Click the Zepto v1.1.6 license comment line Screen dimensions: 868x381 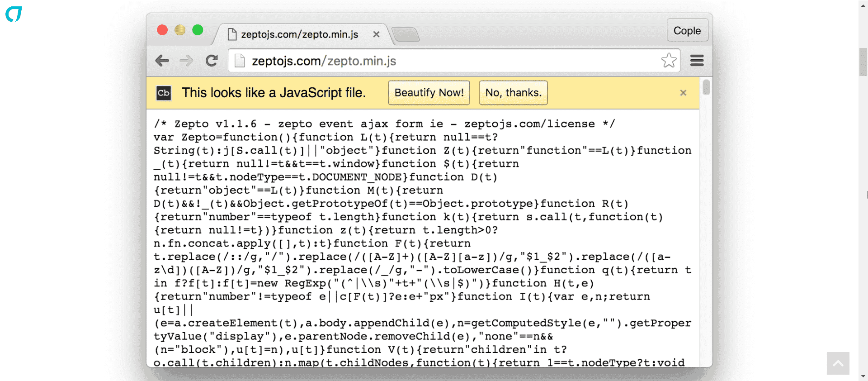click(384, 124)
